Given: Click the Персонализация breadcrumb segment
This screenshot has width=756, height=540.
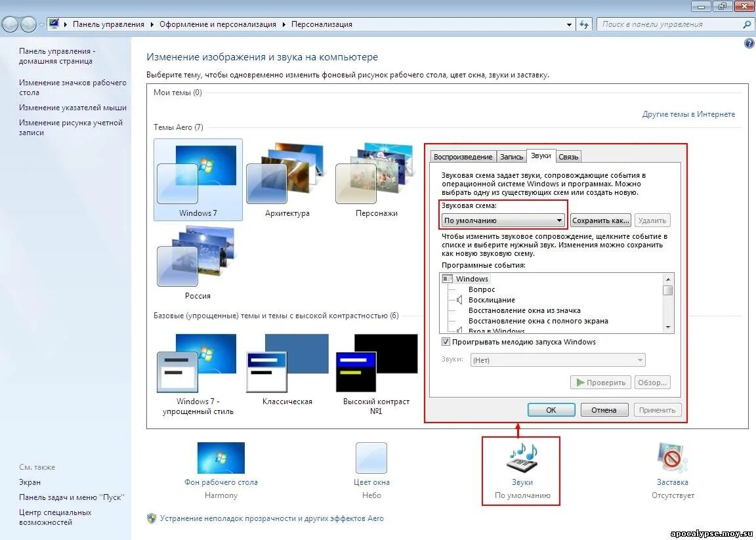Looking at the screenshot, I should coord(322,24).
